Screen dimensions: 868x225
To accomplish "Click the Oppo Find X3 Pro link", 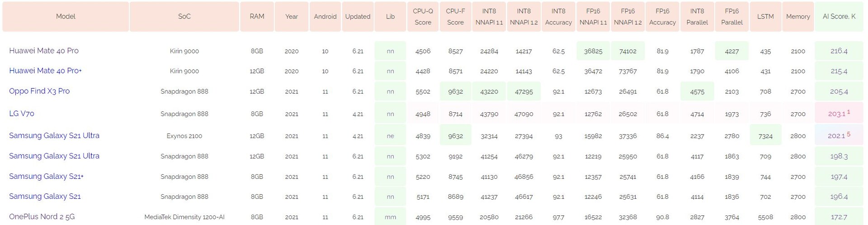I will pos(39,91).
